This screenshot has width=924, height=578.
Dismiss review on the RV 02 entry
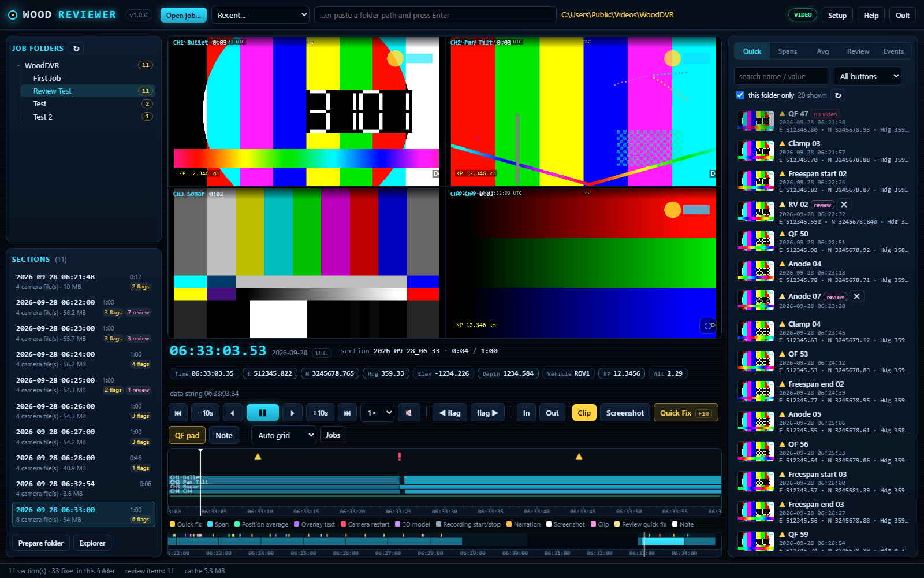(844, 205)
